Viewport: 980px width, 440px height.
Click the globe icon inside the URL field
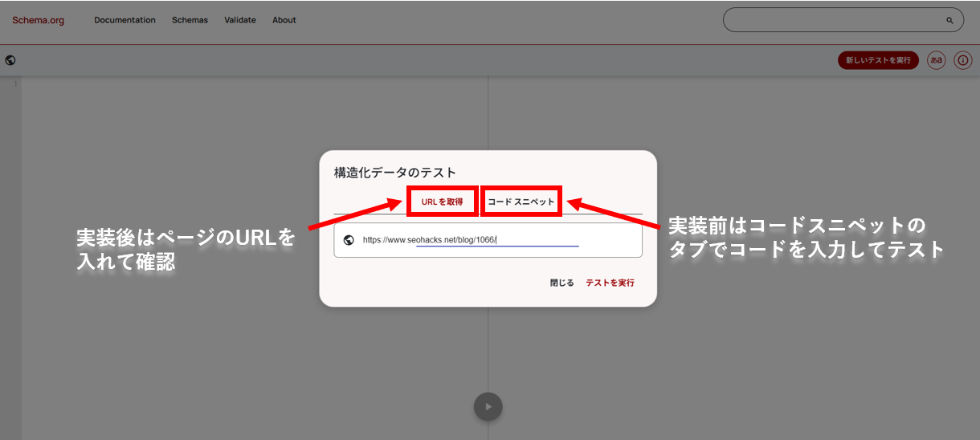tap(348, 240)
